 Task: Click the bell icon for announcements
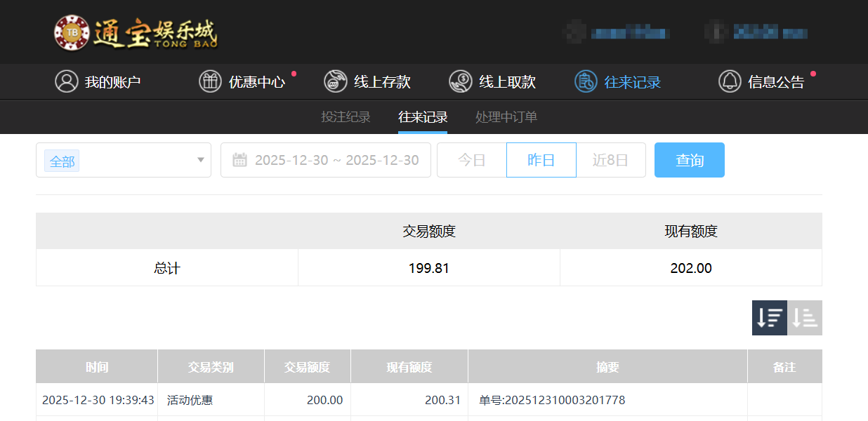tap(730, 81)
